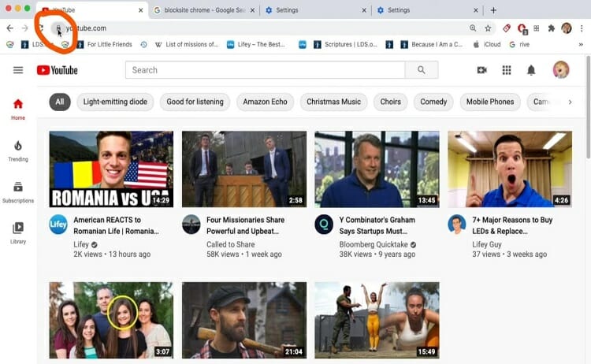Play the 3:07 family video thumbnail

111,321
